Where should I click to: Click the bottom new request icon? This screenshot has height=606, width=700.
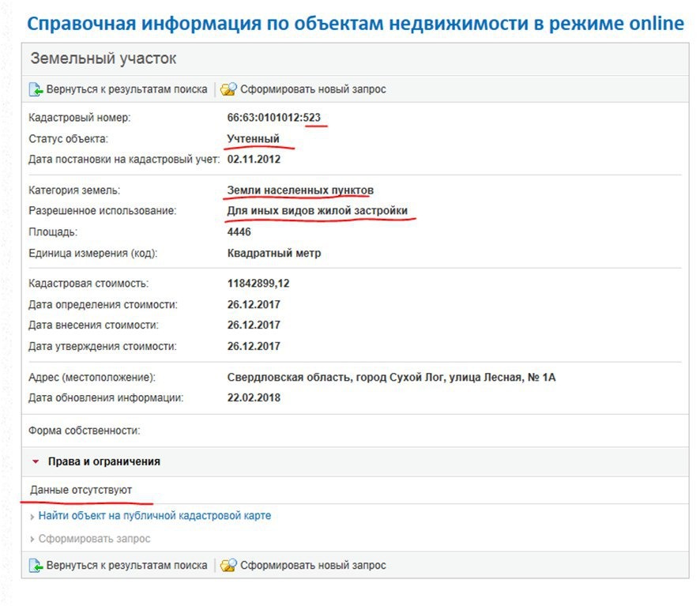[228, 566]
